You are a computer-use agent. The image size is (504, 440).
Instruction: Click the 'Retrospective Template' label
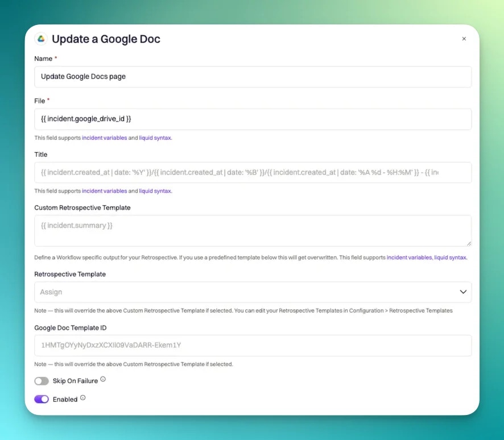[x=70, y=274]
